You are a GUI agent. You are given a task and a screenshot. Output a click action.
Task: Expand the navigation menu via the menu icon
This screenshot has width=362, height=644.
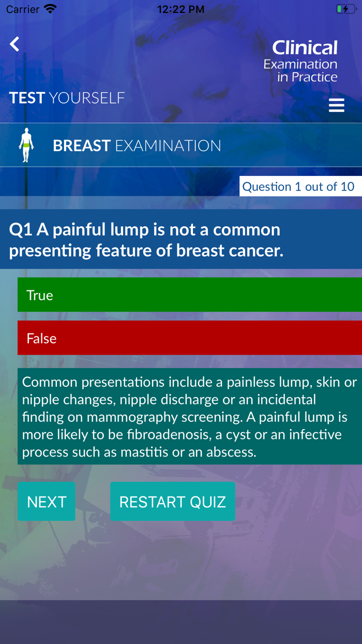337,105
